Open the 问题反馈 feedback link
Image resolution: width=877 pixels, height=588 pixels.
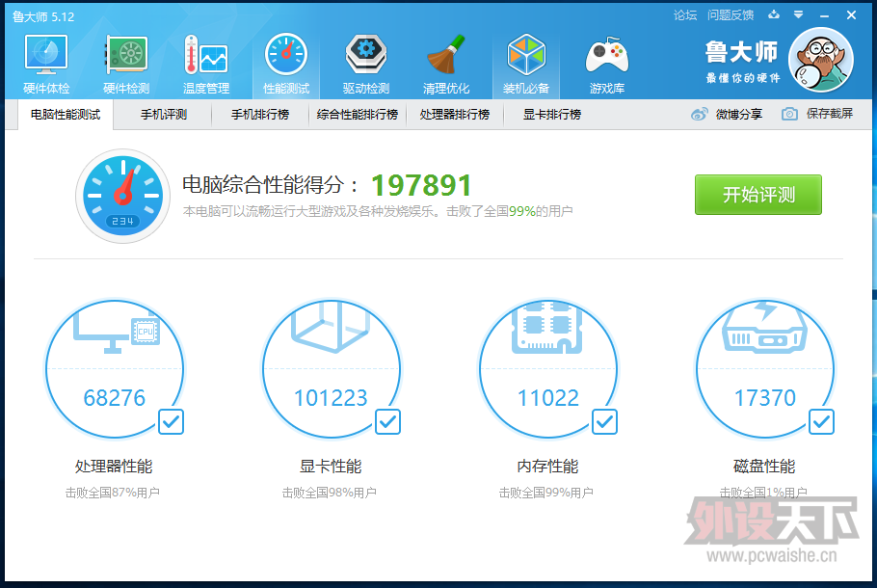731,15
